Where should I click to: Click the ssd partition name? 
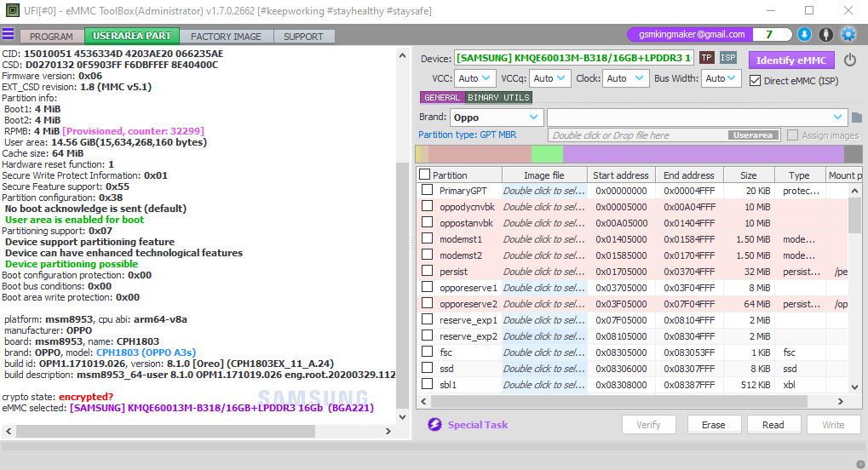[x=446, y=368]
